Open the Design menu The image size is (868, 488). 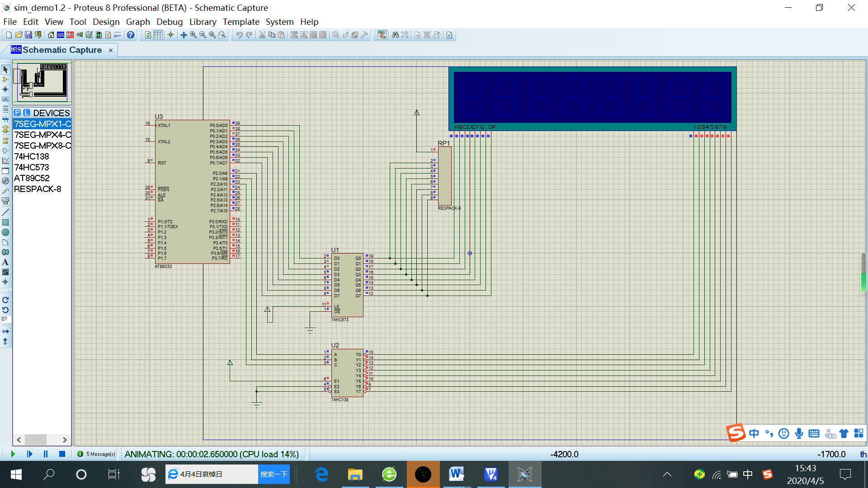point(106,22)
